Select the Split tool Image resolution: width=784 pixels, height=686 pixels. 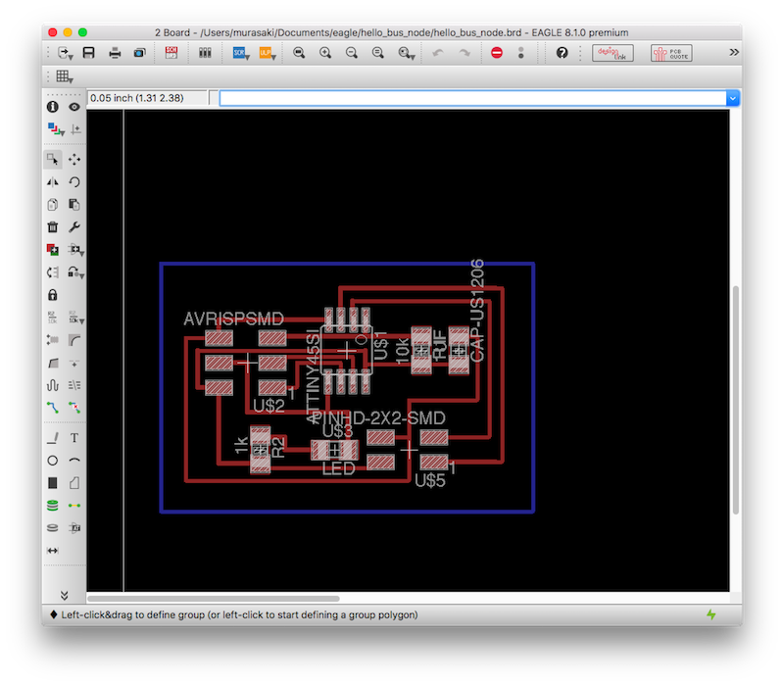(x=53, y=363)
